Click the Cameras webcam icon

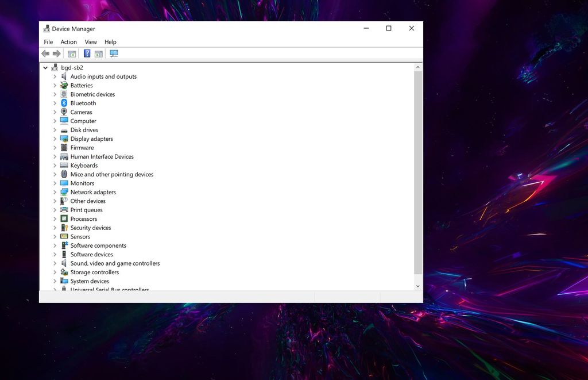(x=64, y=112)
